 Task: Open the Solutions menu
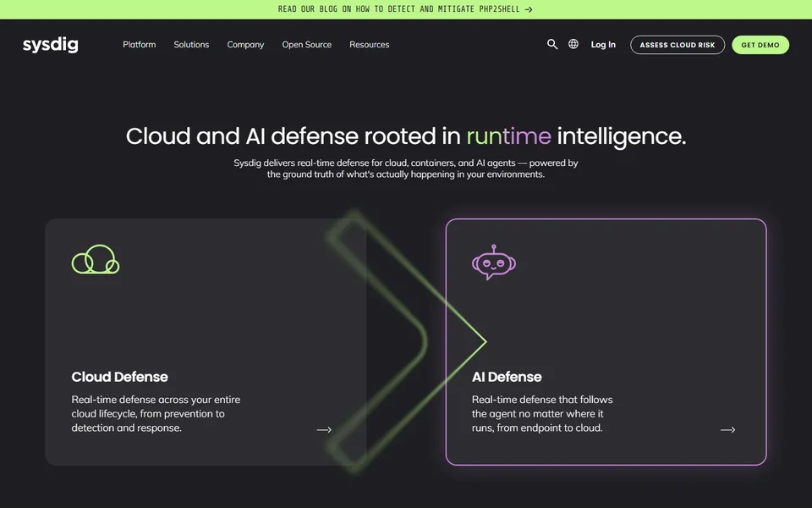click(x=191, y=45)
